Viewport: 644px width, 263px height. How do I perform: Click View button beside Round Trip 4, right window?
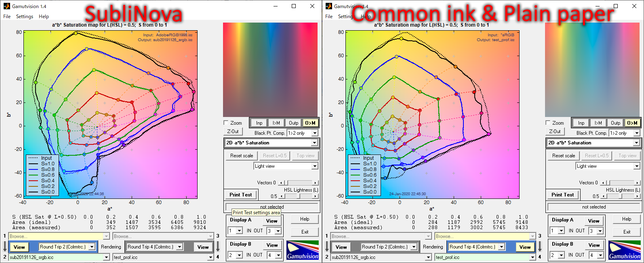525,247
